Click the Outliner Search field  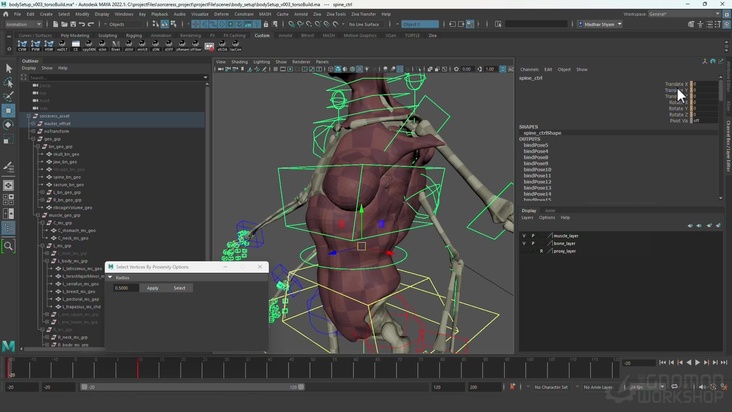pyautogui.click(x=118, y=77)
